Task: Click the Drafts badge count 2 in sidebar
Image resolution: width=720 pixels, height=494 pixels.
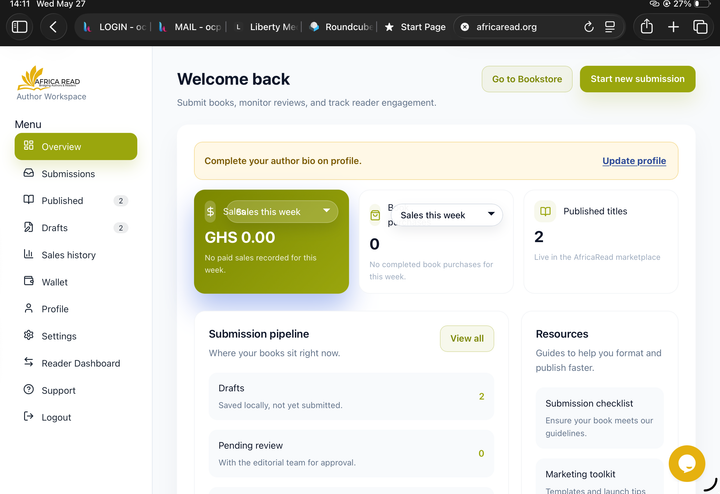Action: 121,228
